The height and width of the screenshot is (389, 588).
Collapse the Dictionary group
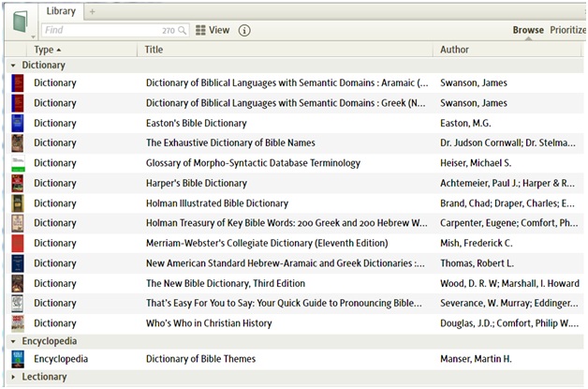(13, 67)
